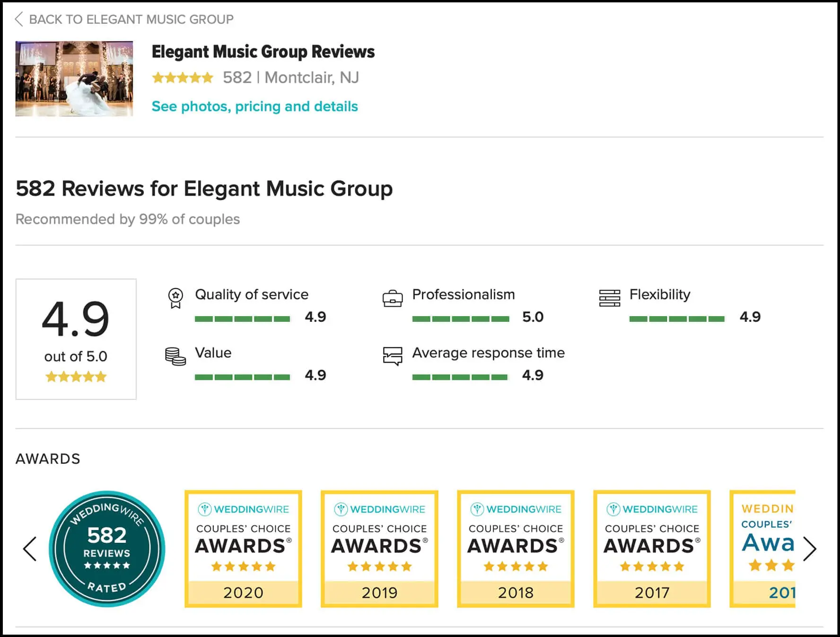Click the out of 5.0 text
The width and height of the screenshot is (840, 637).
tap(76, 356)
